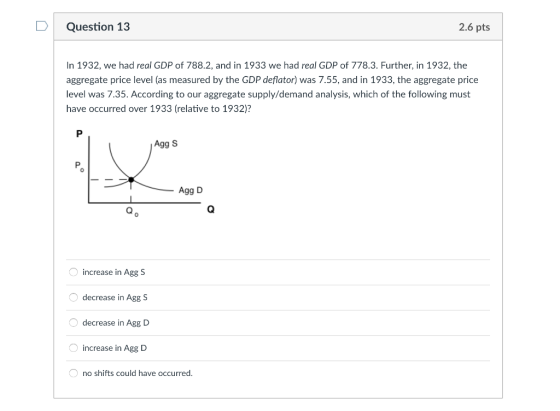Choose the 'decrease in Agg S' radio option

pyautogui.click(x=73, y=297)
